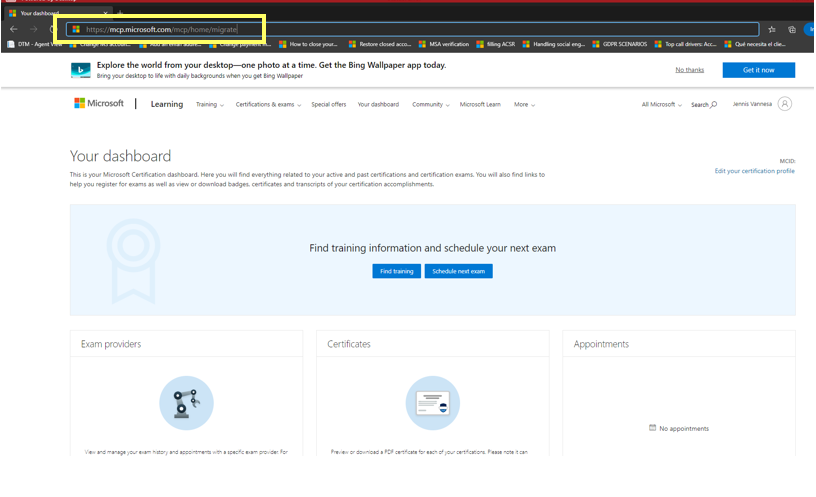
Task: Open the collections icon beside the star
Action: click(x=792, y=30)
